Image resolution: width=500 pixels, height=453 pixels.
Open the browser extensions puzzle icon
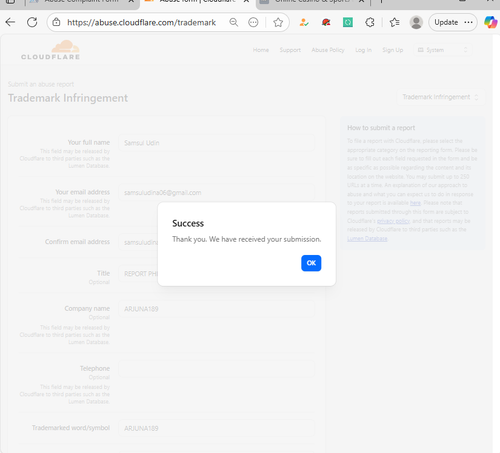pos(370,22)
